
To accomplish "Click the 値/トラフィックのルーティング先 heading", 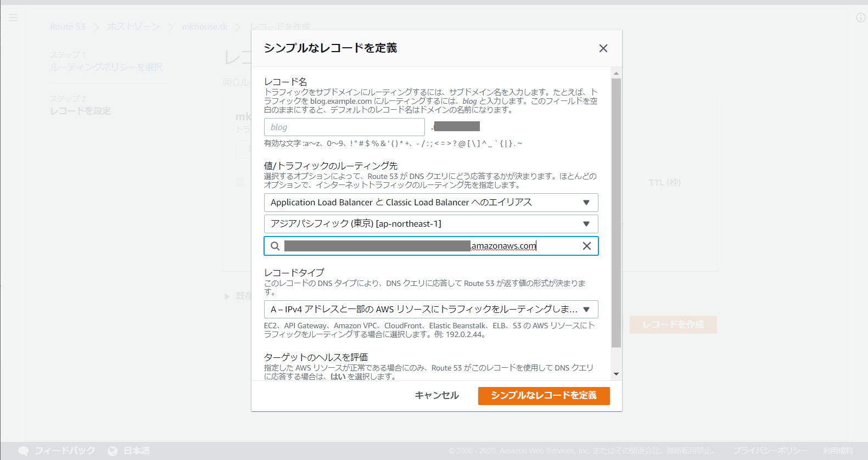I will [x=331, y=166].
